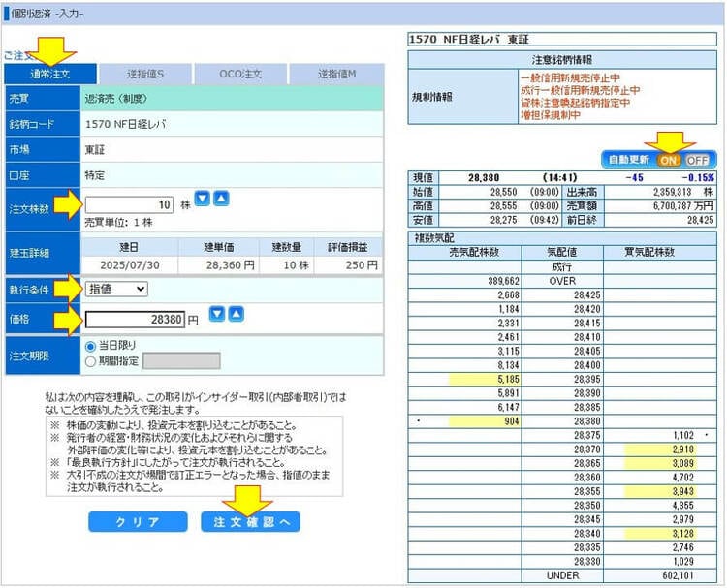The image size is (727, 588).
Task: Select the 当日限り radio button
Action: click(x=90, y=346)
